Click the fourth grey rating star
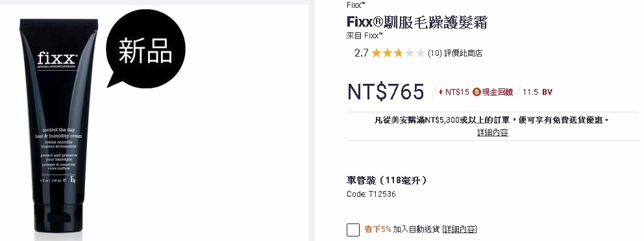 click(x=409, y=53)
